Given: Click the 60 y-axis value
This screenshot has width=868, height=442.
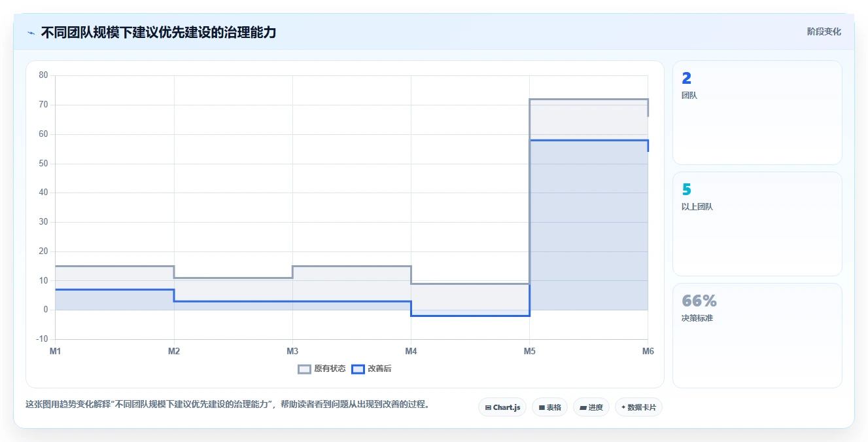Looking at the screenshot, I should click(x=44, y=134).
